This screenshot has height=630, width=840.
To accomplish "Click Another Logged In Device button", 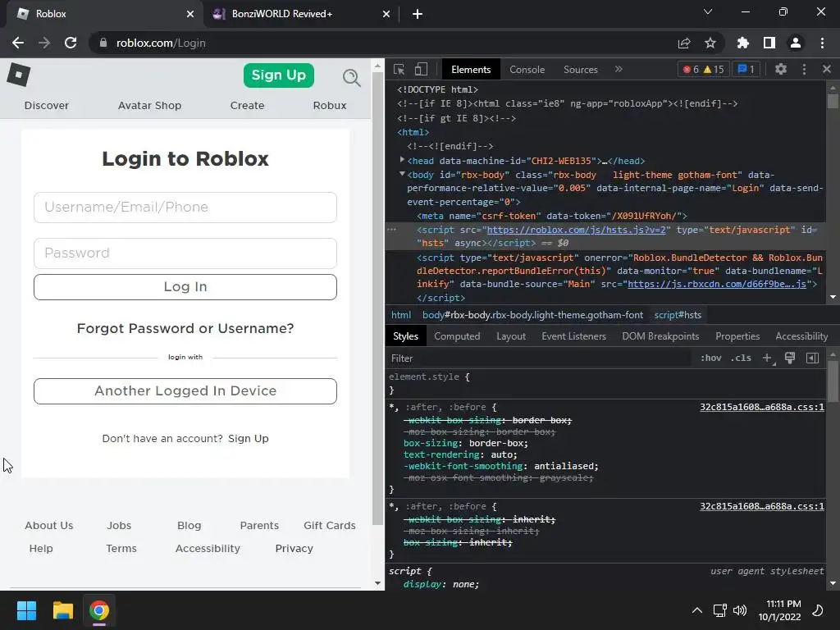I will (185, 391).
